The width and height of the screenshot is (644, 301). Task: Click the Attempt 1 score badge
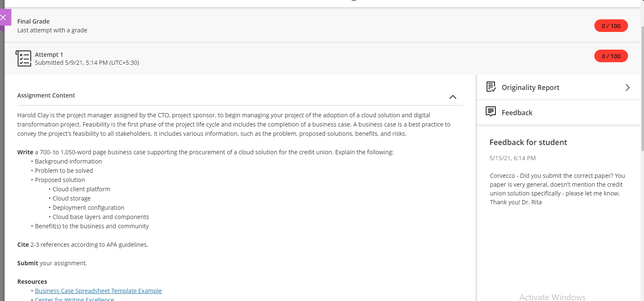611,56
